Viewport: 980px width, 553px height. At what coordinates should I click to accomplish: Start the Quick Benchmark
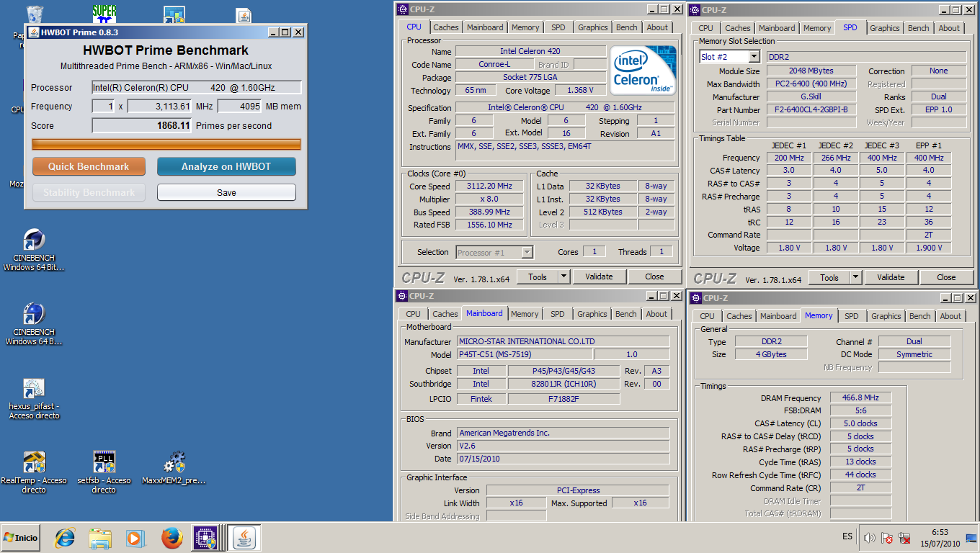tap(89, 166)
